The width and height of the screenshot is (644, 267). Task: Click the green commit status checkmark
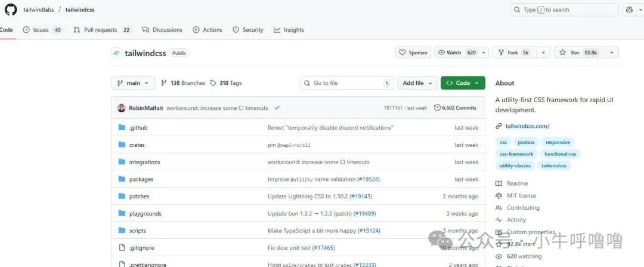click(x=277, y=108)
